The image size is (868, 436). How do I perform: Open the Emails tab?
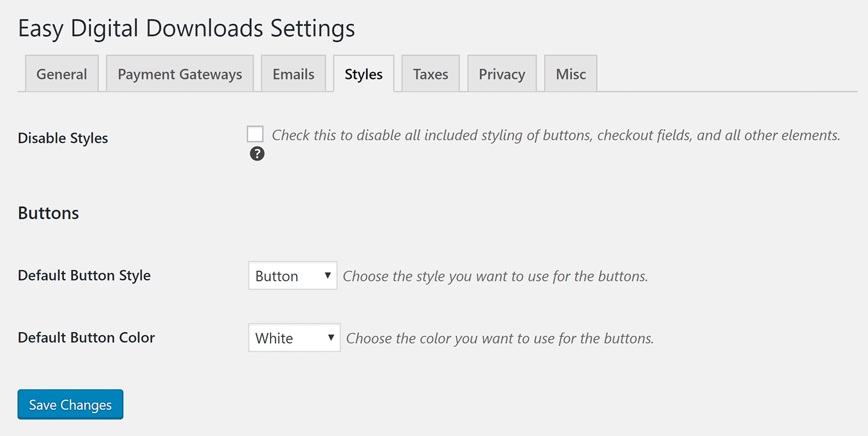(x=293, y=73)
